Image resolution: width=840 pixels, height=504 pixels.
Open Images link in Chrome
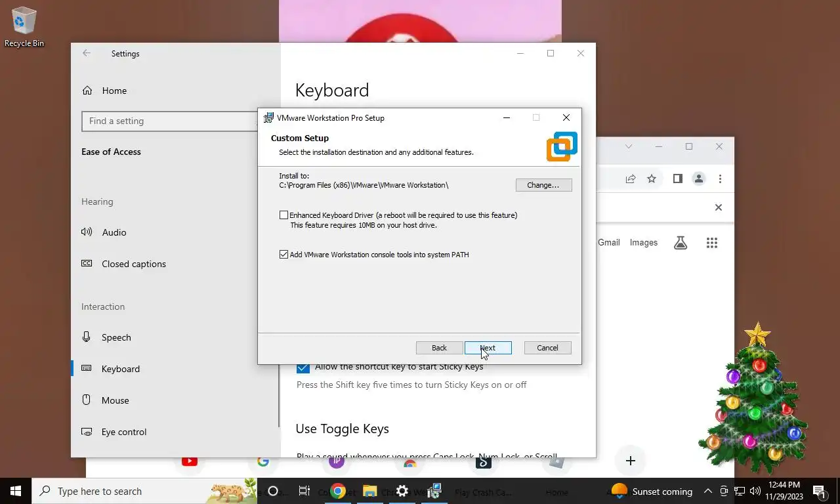644,242
